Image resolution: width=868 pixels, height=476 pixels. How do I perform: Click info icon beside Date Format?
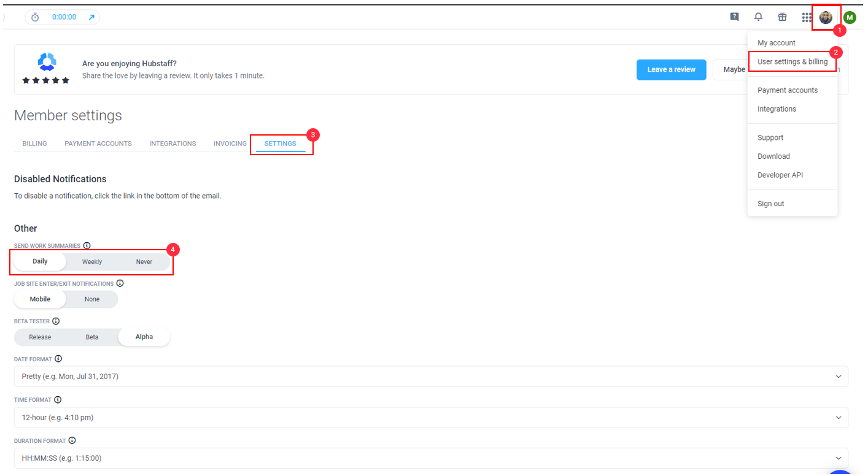coord(58,358)
